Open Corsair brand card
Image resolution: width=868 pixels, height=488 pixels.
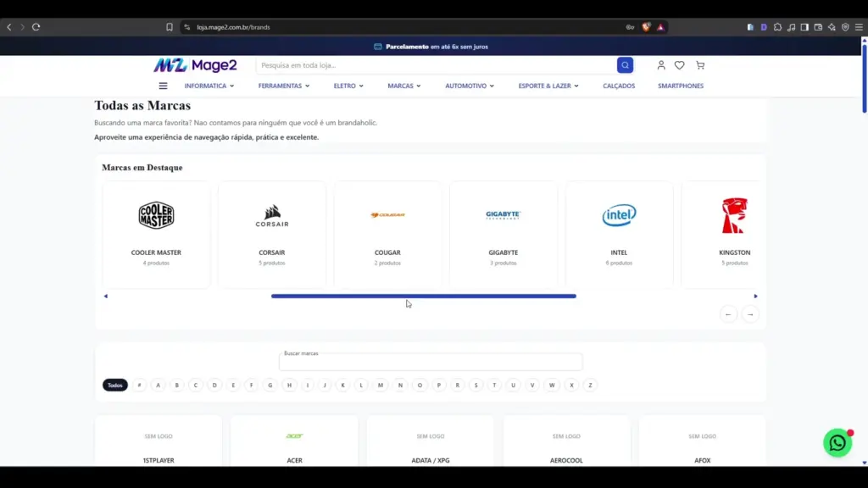tap(272, 235)
